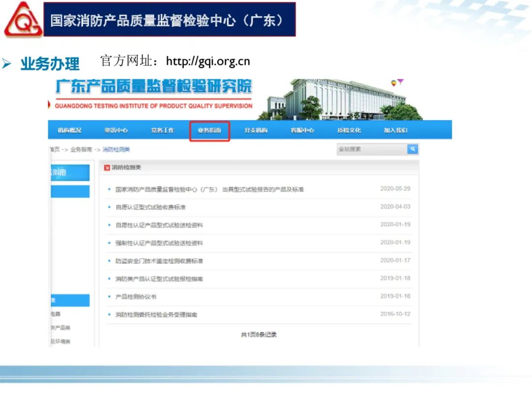
Task: Visit 客服中心 from the nav bar
Action: pyautogui.click(x=302, y=131)
